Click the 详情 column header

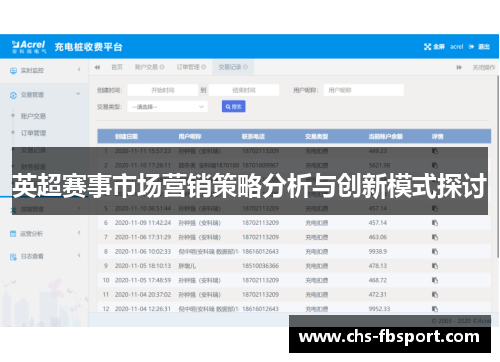pos(438,136)
